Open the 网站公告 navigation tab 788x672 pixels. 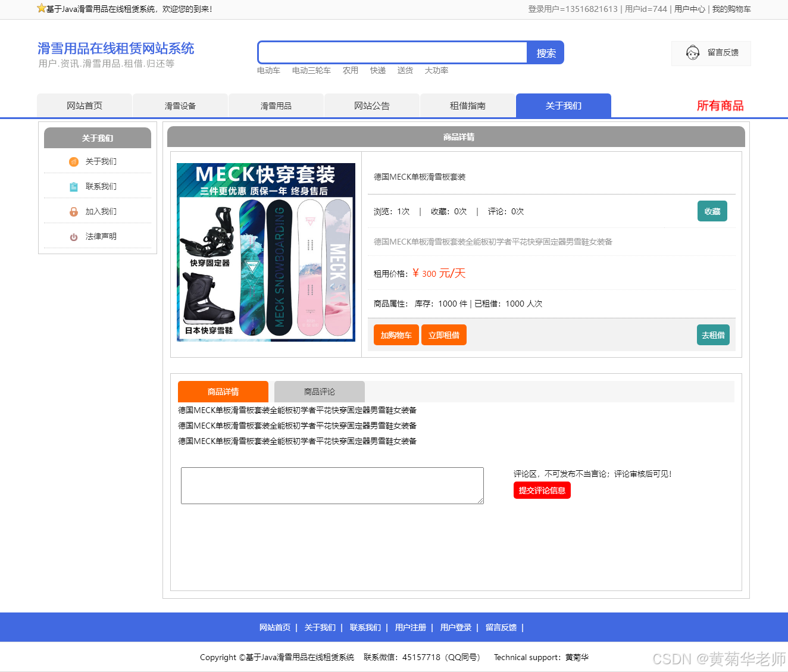click(x=372, y=105)
